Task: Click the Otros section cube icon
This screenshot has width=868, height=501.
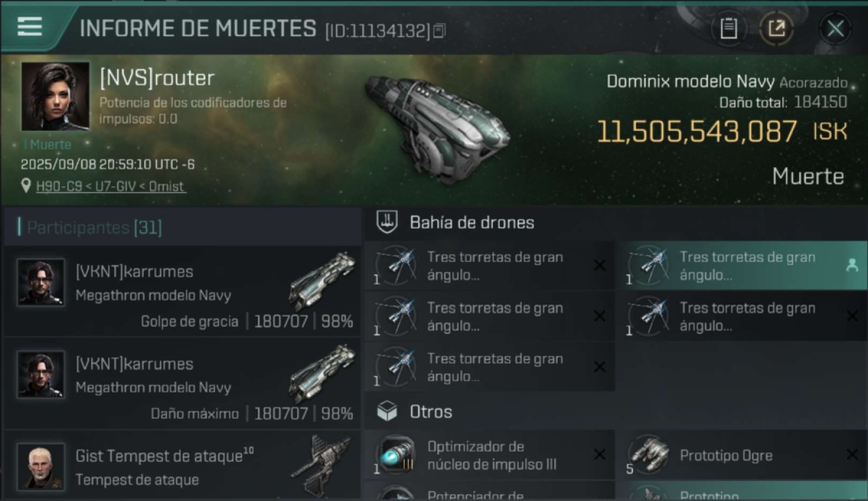Action: tap(387, 411)
